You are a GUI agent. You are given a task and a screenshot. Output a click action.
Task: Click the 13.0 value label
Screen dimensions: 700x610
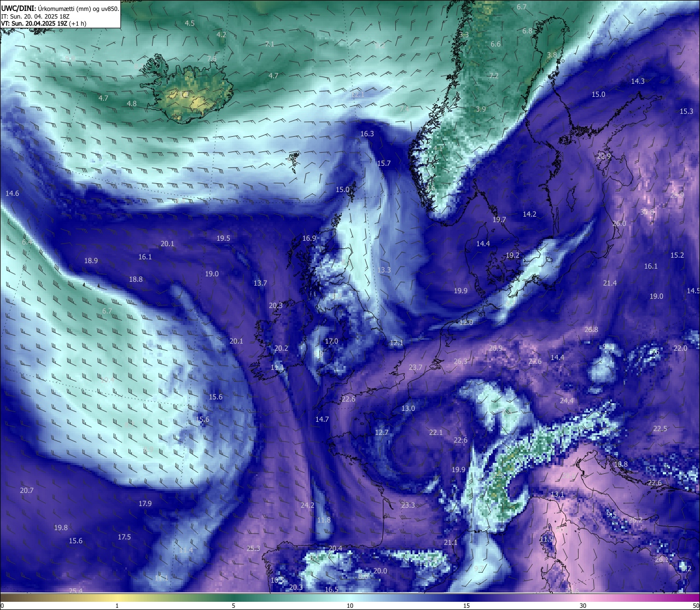click(x=408, y=408)
